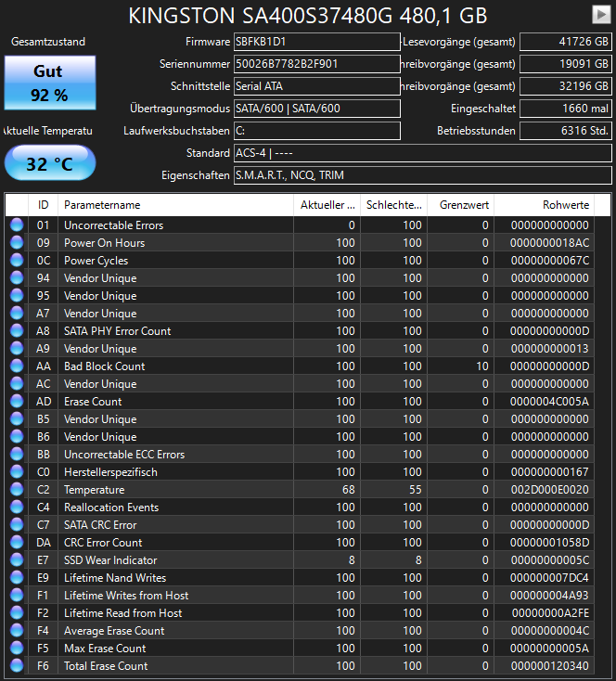Select raw value 0000004C005A
The height and width of the screenshot is (681, 616).
click(x=549, y=402)
